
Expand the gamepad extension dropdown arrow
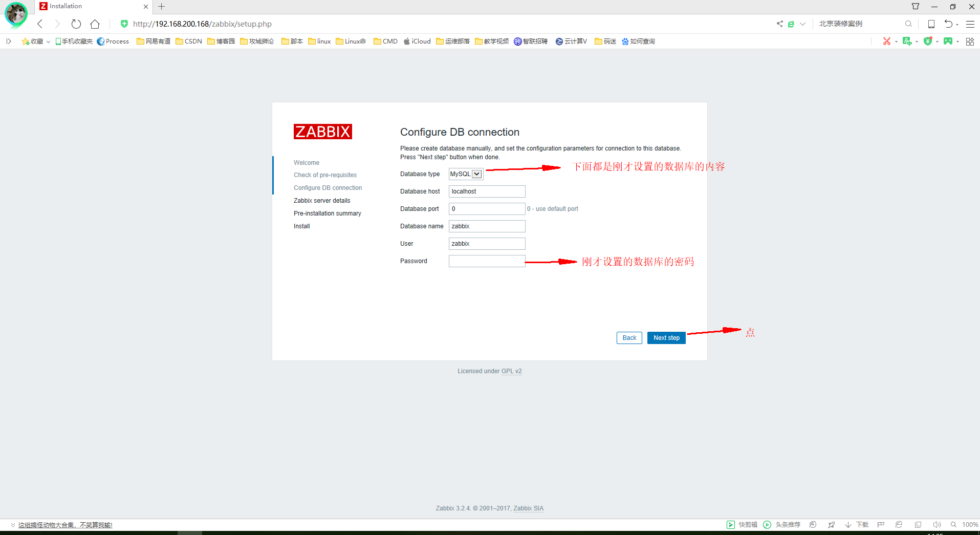957,42
